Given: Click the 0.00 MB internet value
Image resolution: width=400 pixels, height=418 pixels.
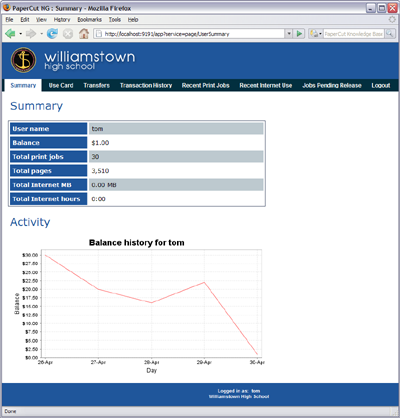Looking at the screenshot, I should click(104, 185).
